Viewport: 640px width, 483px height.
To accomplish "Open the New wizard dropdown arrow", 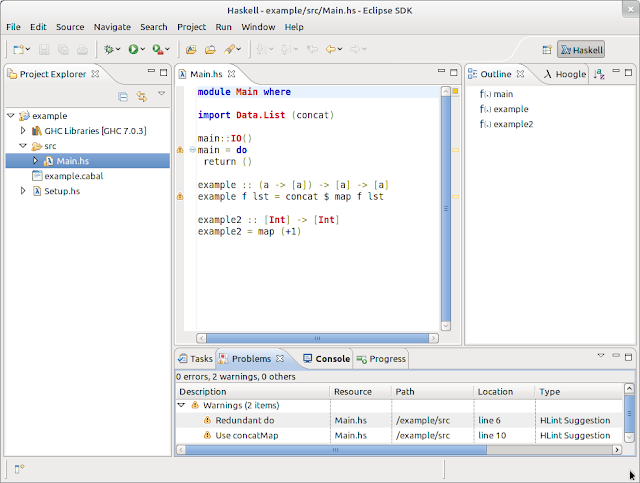I will point(28,49).
